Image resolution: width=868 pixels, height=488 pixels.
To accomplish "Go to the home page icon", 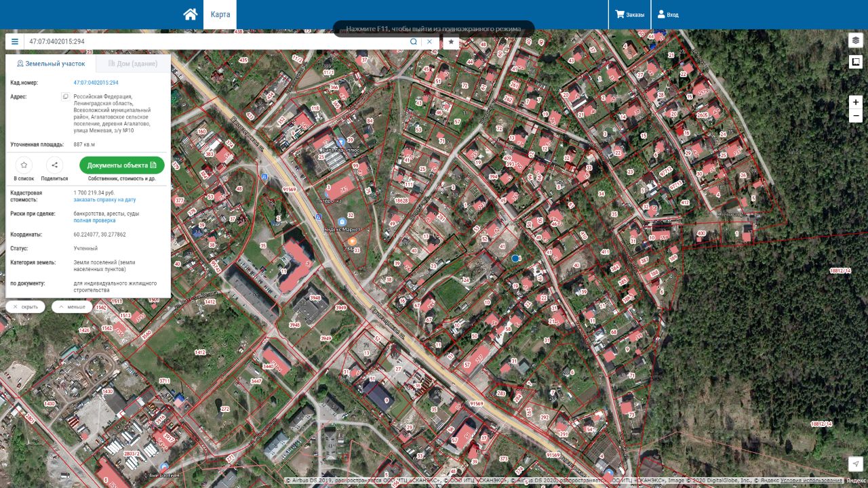I will tap(190, 14).
